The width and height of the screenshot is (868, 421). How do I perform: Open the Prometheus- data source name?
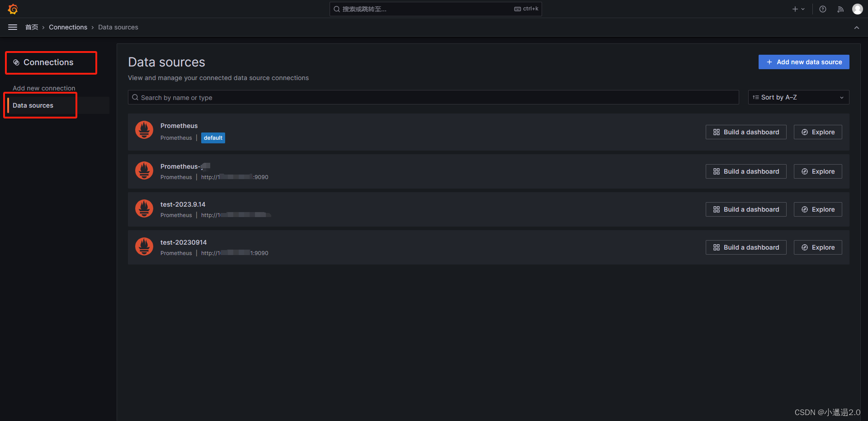click(x=185, y=166)
